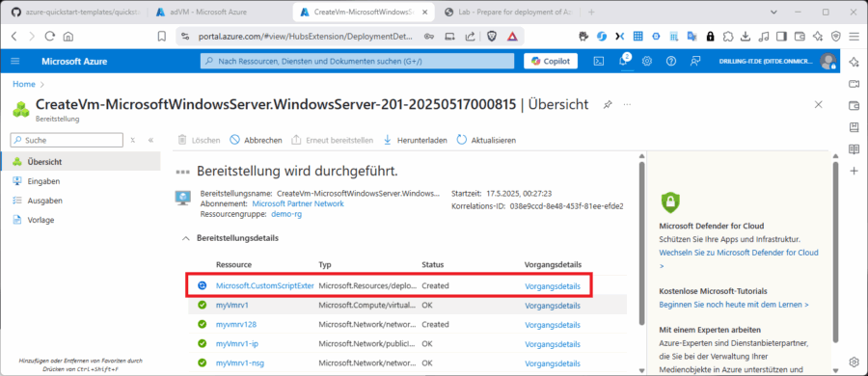This screenshot has height=376, width=868.
Task: Click Beginnen Sie noch heute mit dem Lernen
Action: pyautogui.click(x=734, y=305)
